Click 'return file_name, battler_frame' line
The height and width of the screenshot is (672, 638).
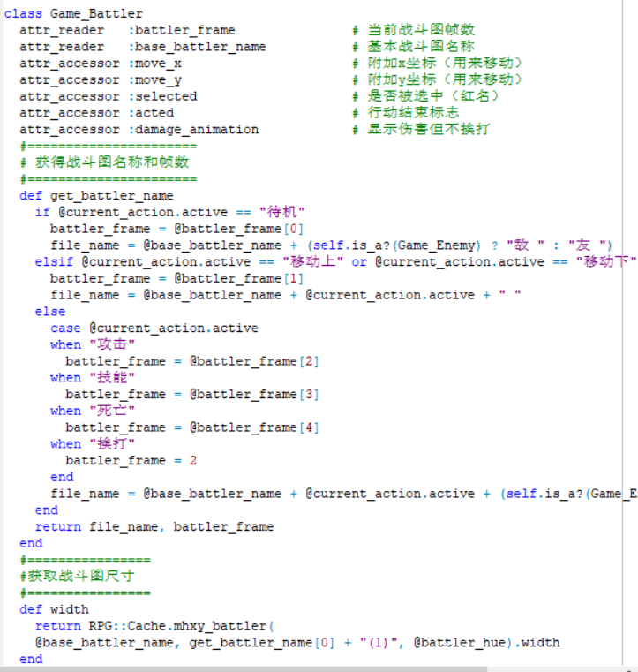tap(154, 526)
